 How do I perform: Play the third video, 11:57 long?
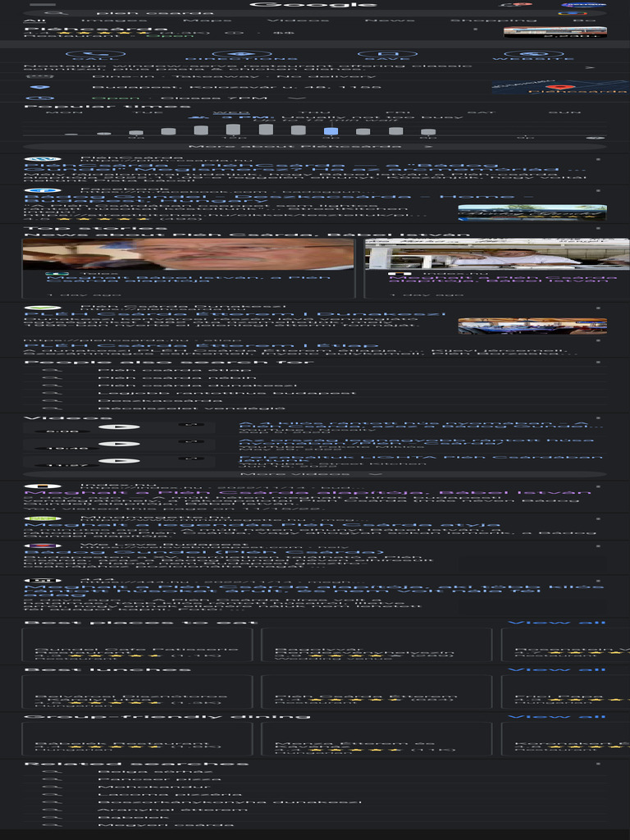[119, 461]
